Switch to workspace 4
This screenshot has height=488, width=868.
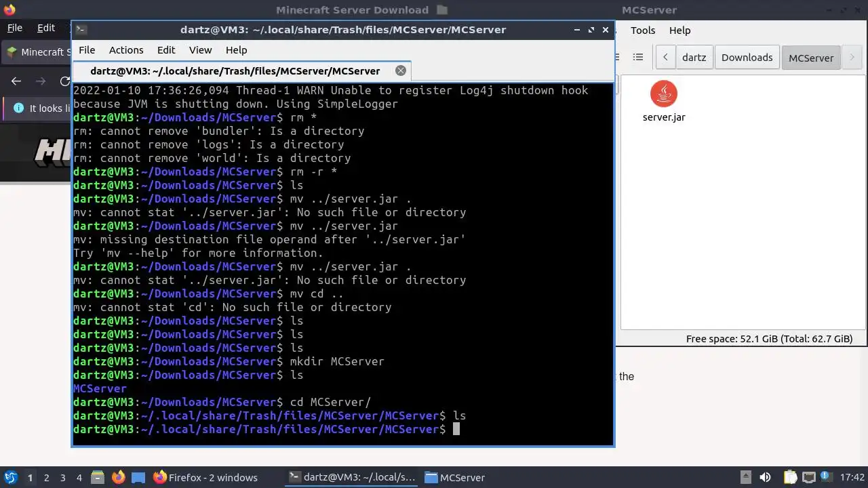pos(79,478)
